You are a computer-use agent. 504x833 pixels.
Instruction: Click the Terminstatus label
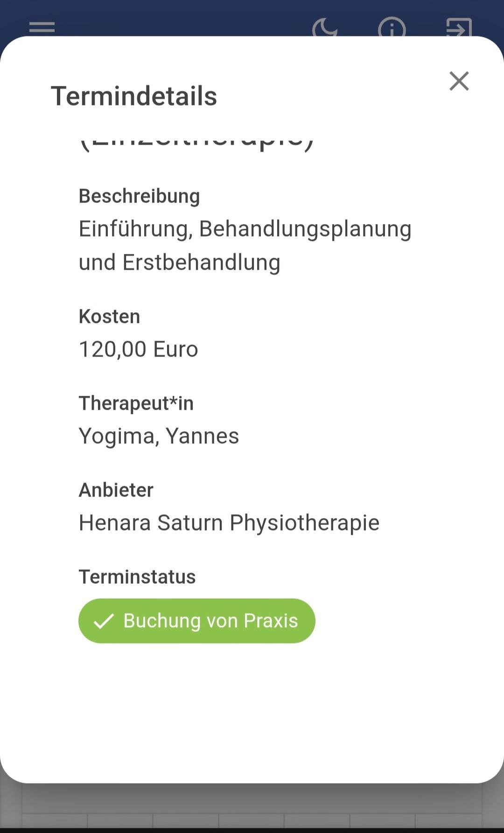point(137,577)
